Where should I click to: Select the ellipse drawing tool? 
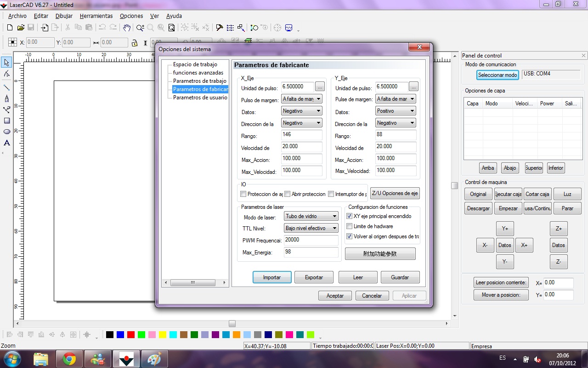[6, 132]
